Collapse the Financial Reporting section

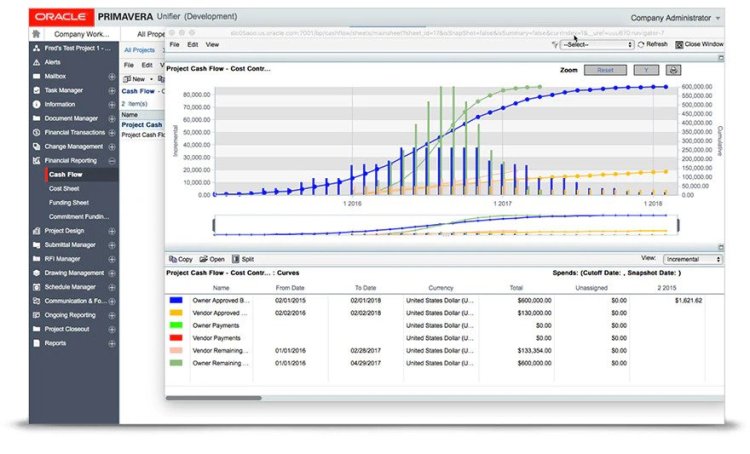pos(112,160)
